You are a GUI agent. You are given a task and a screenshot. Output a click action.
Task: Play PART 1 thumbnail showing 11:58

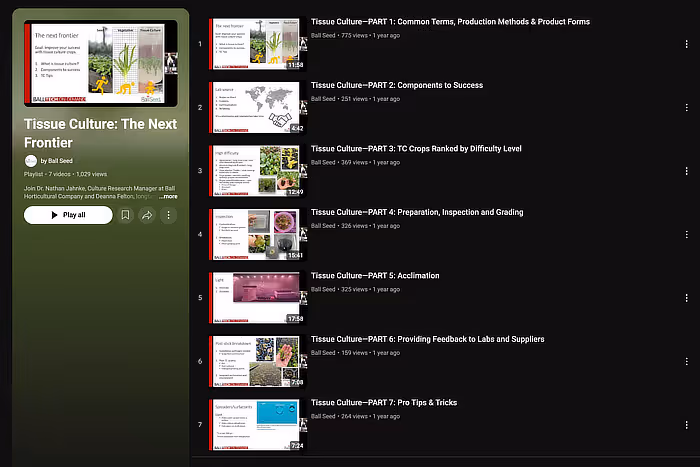coord(258,44)
